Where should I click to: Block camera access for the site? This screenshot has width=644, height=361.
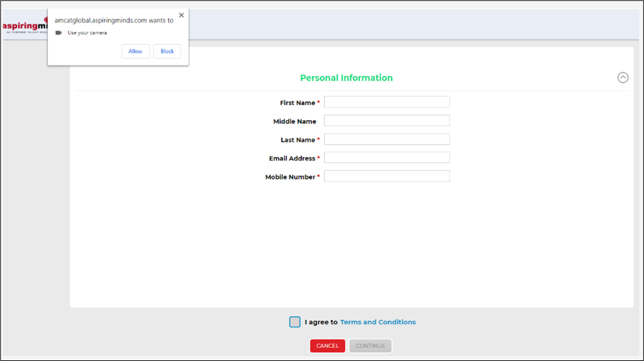point(167,51)
